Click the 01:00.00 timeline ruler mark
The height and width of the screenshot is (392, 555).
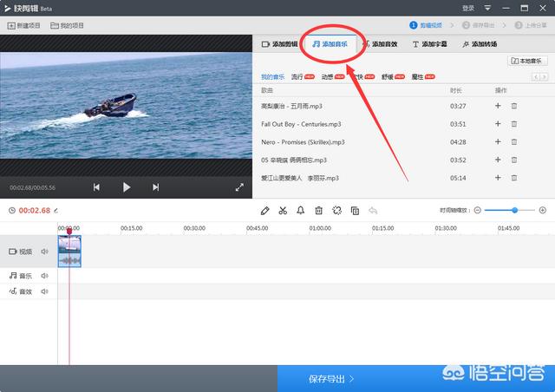[x=320, y=228]
